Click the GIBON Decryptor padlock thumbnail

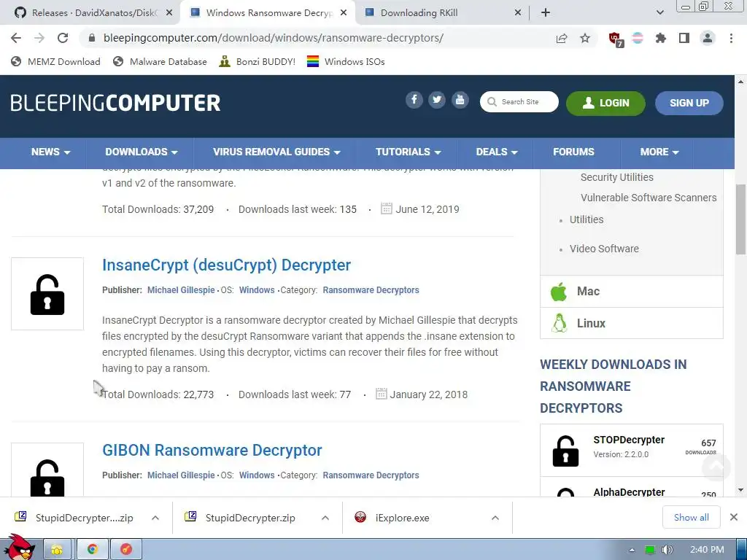click(x=47, y=470)
